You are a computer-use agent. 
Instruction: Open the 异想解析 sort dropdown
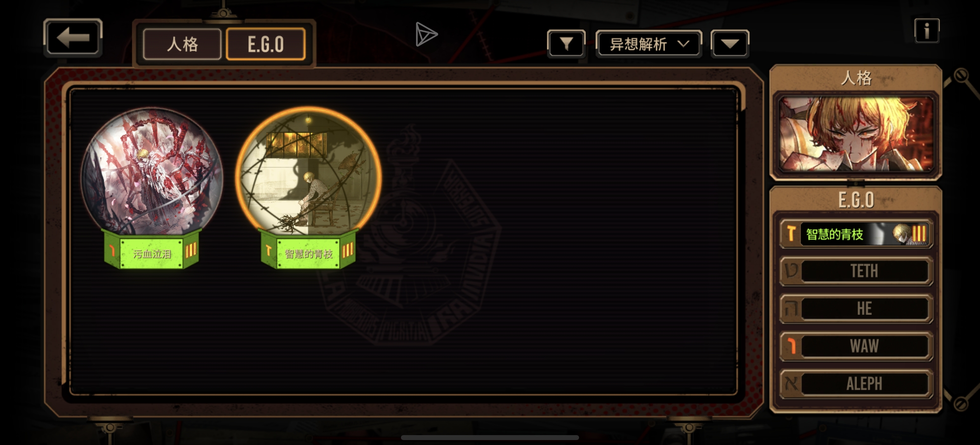point(649,43)
